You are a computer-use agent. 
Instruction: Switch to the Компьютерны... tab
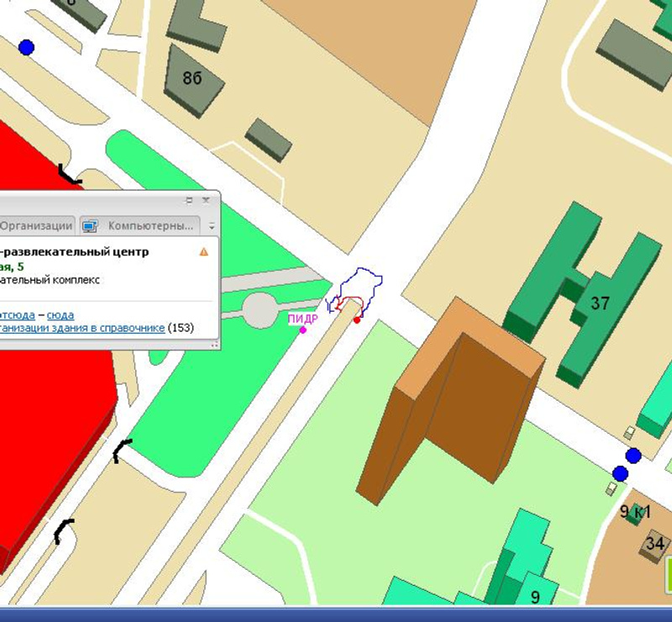pos(140,225)
